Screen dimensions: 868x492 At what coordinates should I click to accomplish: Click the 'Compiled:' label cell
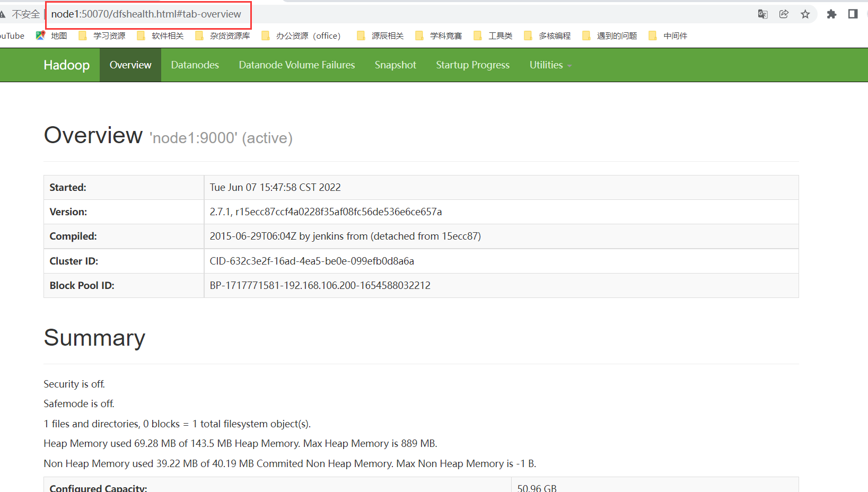pos(124,236)
